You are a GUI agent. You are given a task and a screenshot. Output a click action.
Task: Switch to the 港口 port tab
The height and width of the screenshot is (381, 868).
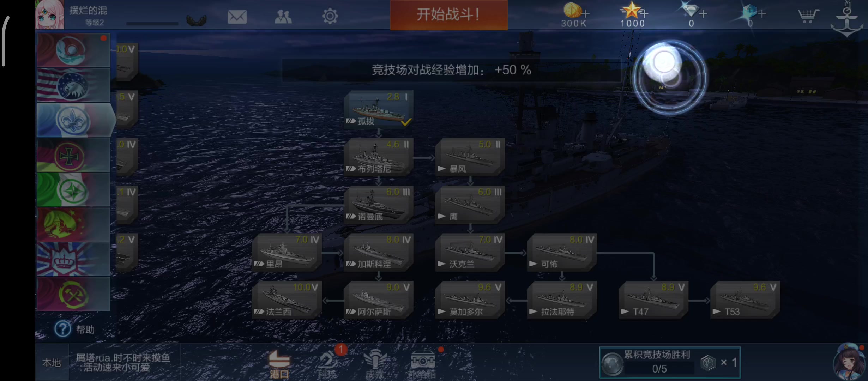(x=279, y=364)
